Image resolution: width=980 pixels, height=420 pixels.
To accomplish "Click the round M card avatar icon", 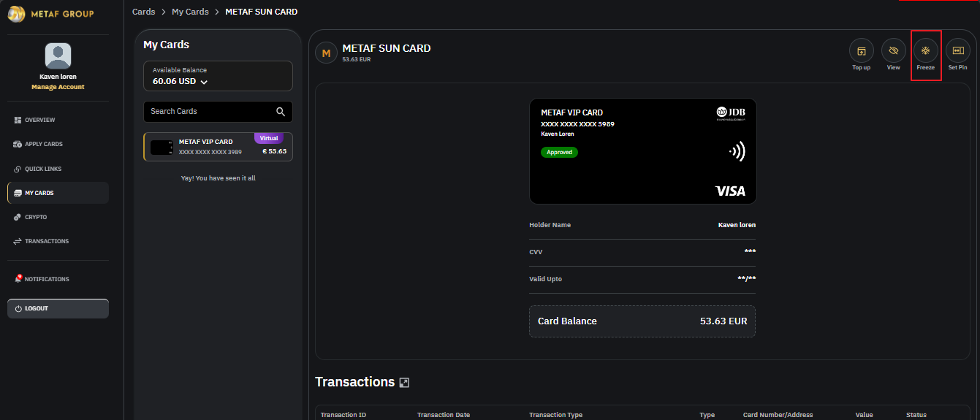I will coord(326,53).
